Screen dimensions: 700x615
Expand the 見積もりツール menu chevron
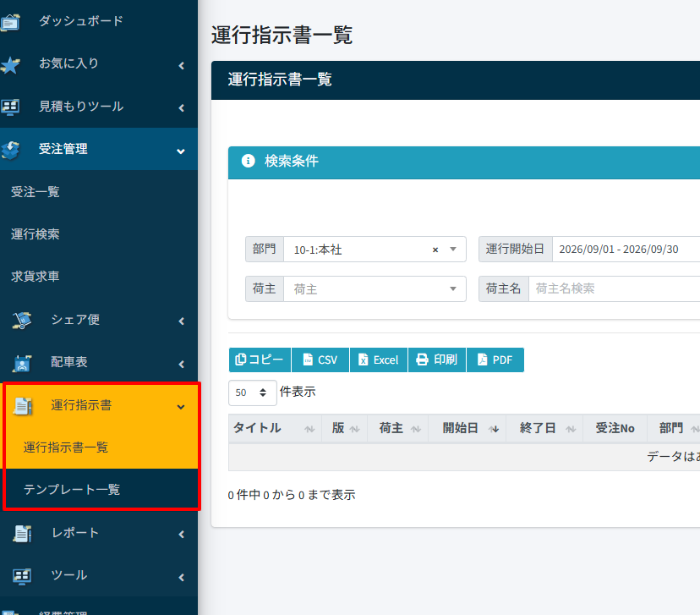pos(181,107)
